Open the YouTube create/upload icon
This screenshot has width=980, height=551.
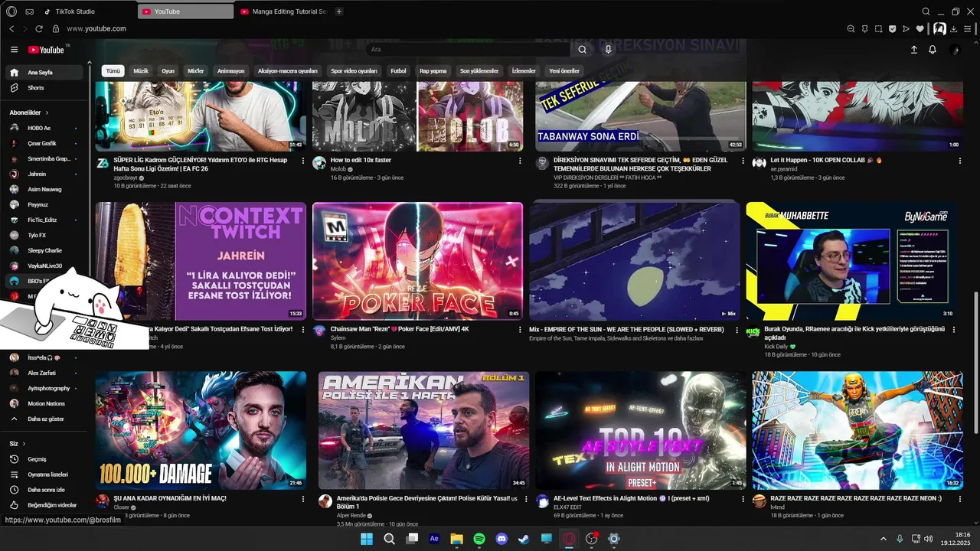tap(913, 50)
